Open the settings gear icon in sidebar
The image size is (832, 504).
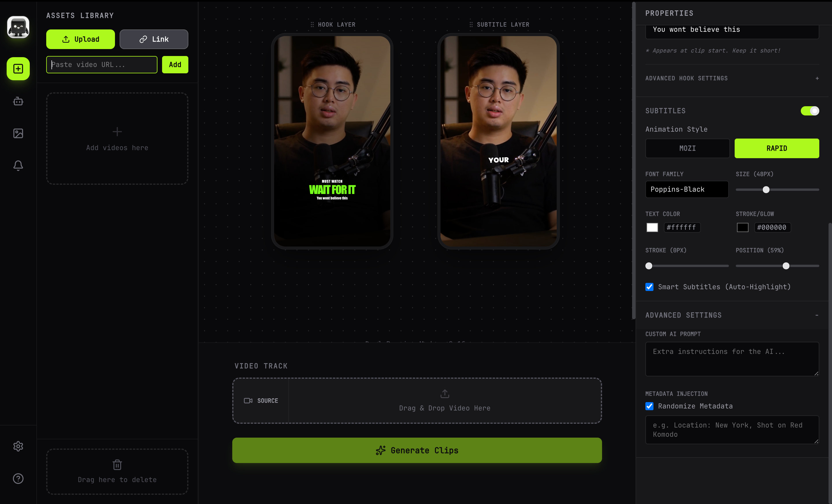(x=18, y=446)
